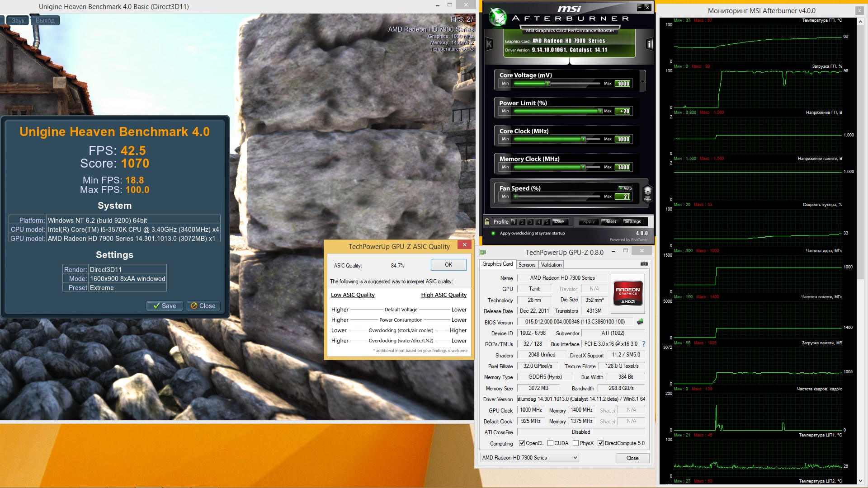This screenshot has width=868, height=488.
Task: Click the Radeon Graphics logo
Action: pos(627,294)
